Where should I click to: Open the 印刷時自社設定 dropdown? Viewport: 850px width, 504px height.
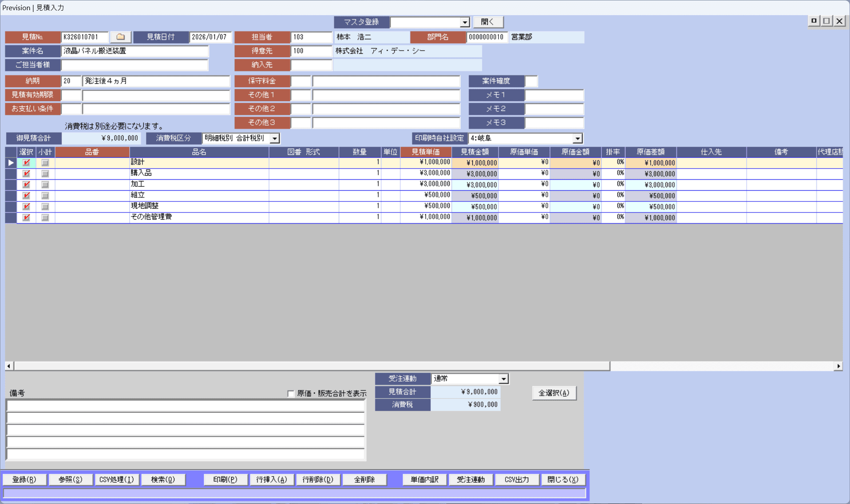point(577,138)
